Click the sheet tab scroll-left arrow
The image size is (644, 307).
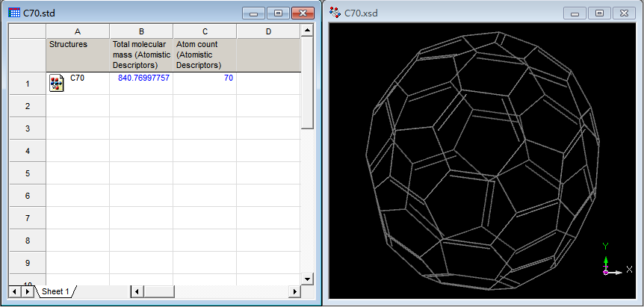[x=15, y=291]
